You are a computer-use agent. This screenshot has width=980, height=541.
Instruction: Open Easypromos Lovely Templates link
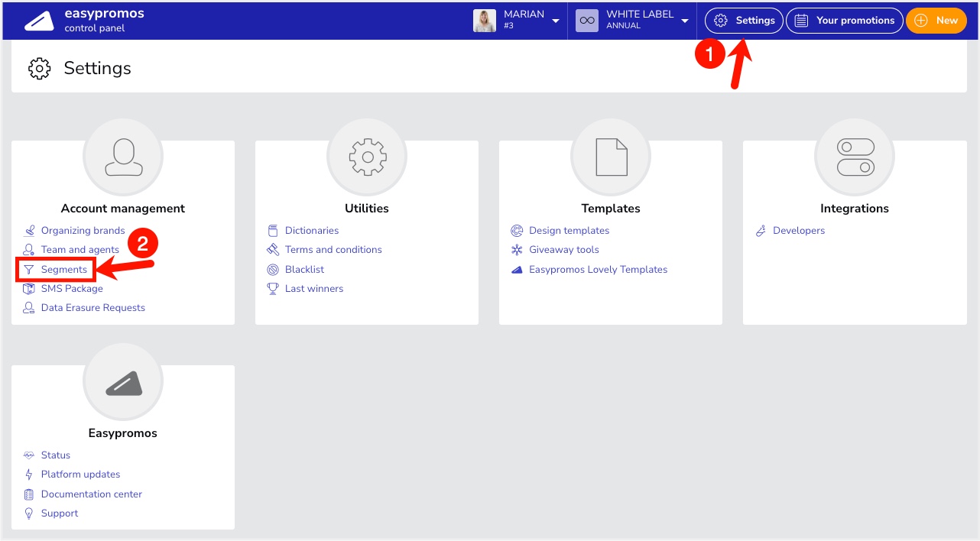tap(599, 269)
